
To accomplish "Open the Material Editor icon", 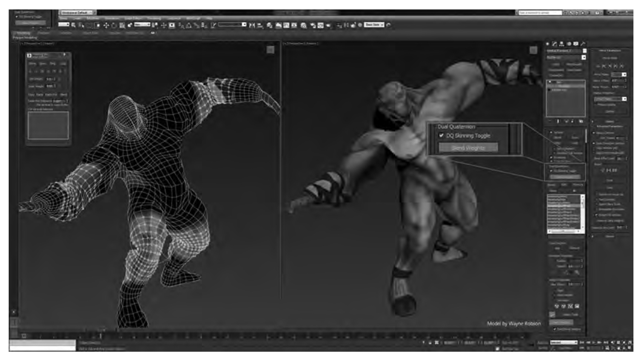I will pyautogui.click(x=304, y=25).
